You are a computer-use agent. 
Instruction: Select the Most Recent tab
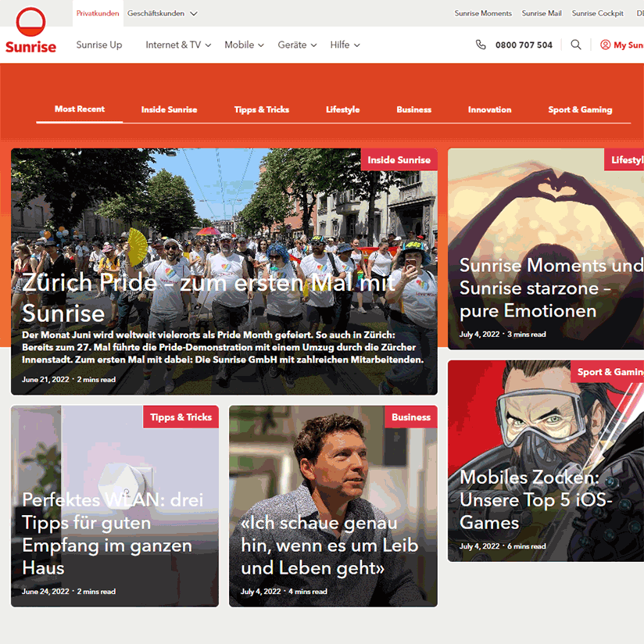(x=80, y=109)
